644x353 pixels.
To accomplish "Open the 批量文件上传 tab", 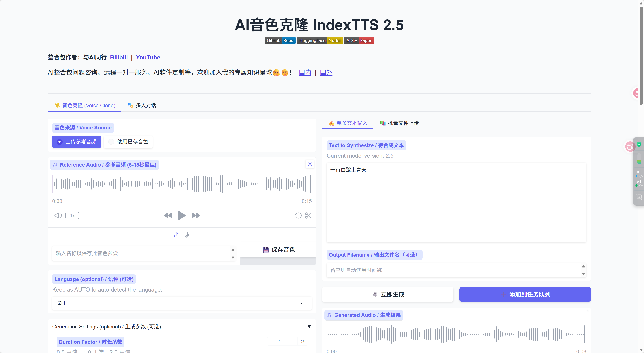I will tap(399, 123).
